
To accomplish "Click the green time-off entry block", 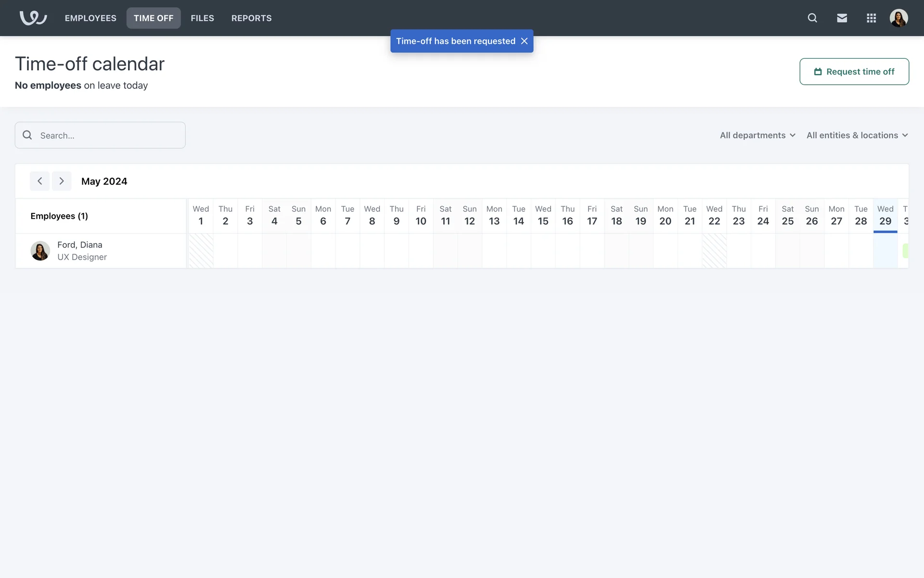I will click(x=905, y=250).
